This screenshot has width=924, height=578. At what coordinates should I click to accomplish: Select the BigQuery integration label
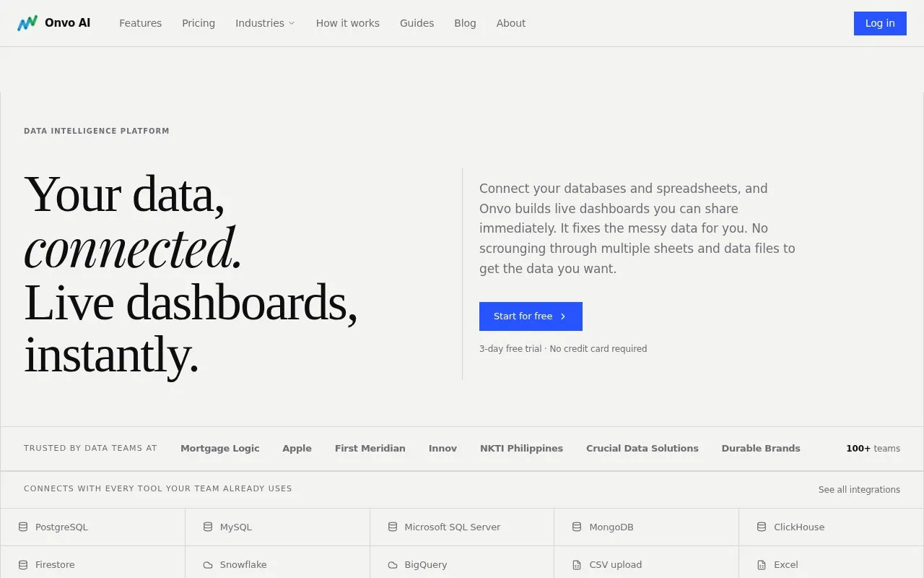(426, 564)
